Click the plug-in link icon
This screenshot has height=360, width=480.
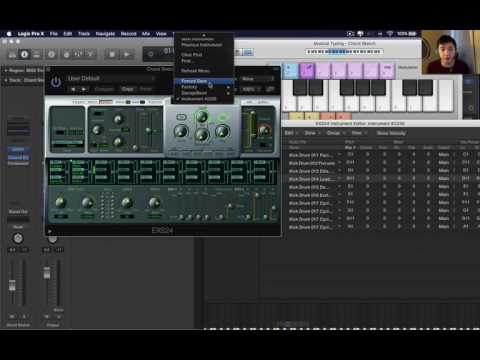tap(270, 89)
